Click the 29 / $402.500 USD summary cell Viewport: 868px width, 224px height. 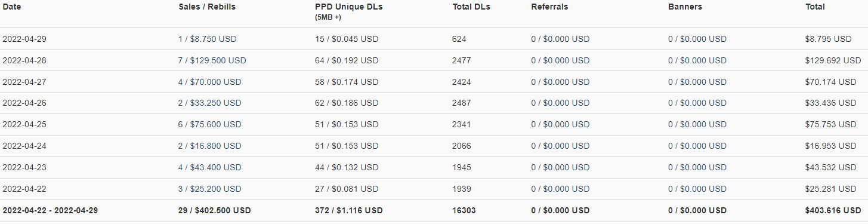point(215,211)
